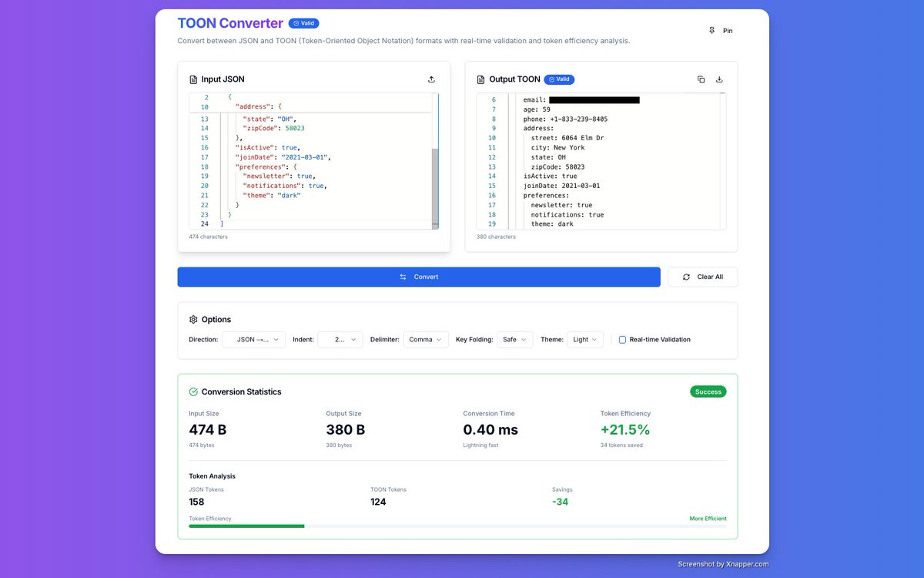This screenshot has width=924, height=578.
Task: Click the Valid badge next to TOON Converter
Action: click(x=303, y=23)
